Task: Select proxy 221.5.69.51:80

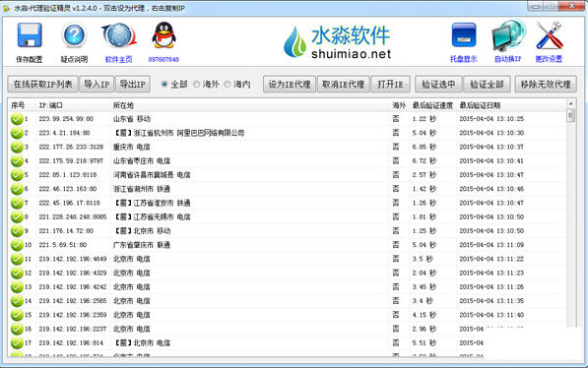Action: pyautogui.click(x=62, y=245)
